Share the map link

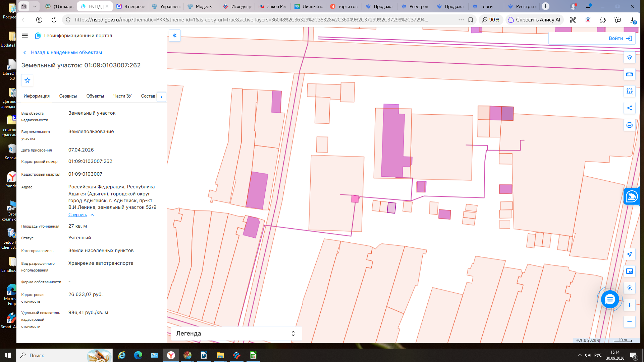coord(630,108)
